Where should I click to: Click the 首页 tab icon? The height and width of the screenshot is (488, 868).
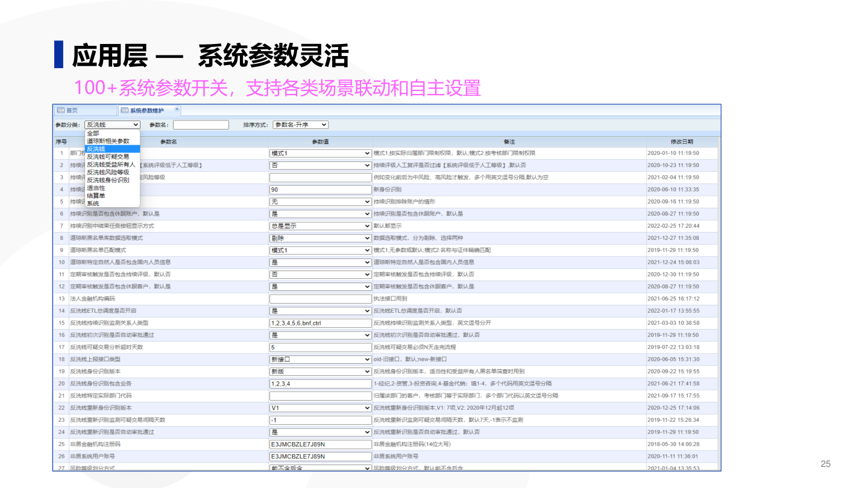(x=60, y=110)
